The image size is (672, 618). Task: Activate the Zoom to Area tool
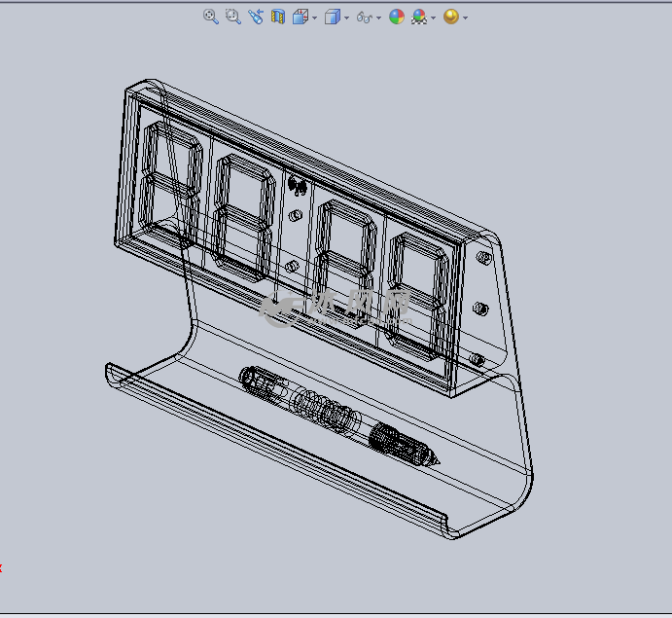(x=232, y=17)
